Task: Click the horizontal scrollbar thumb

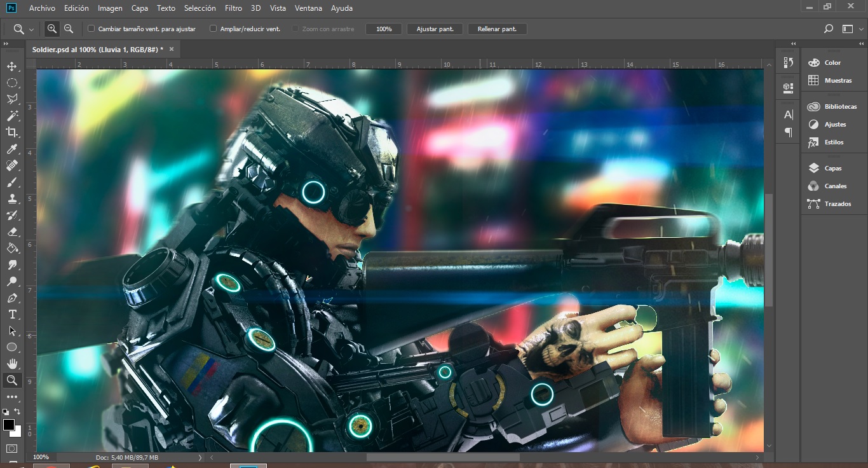Action: (443, 457)
